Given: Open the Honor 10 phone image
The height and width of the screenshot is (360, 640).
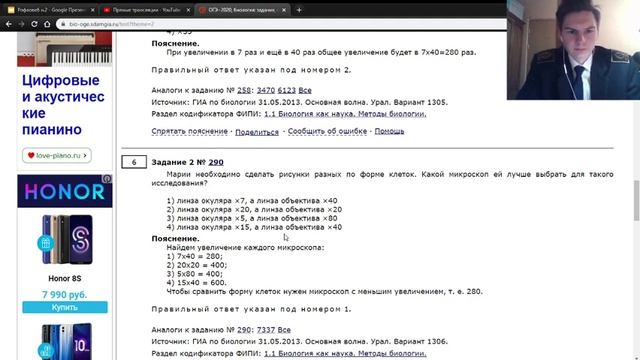Looking at the screenshot, I should point(67,341).
